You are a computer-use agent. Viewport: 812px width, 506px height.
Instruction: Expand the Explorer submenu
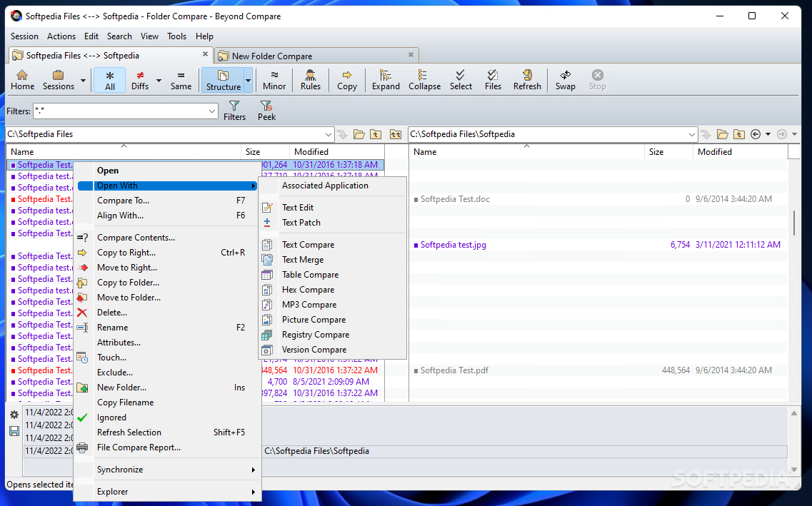(167, 492)
